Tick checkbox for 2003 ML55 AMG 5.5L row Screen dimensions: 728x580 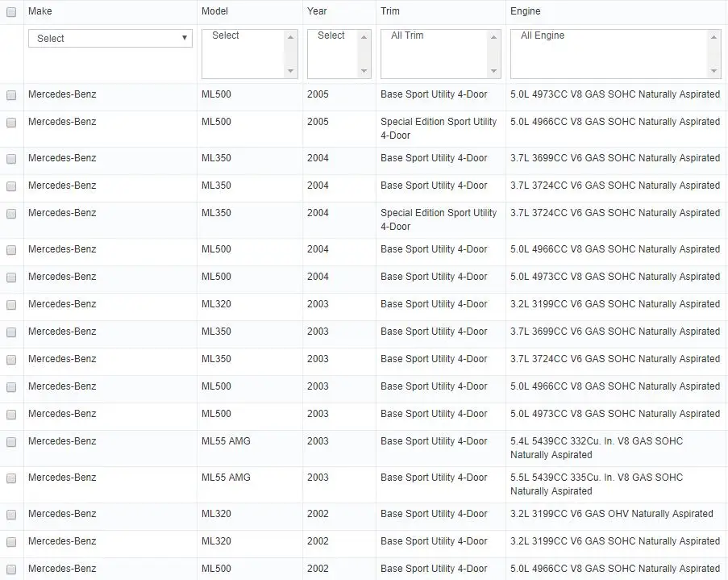[x=11, y=478]
